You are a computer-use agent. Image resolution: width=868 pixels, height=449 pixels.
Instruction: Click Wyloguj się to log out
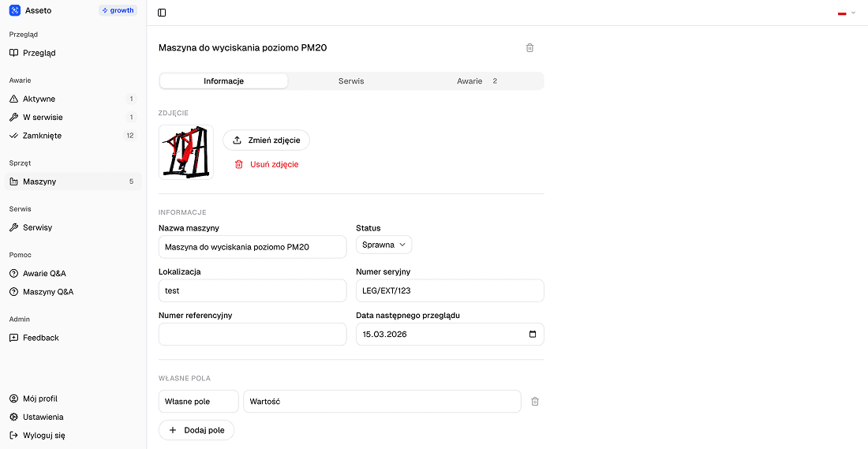click(x=43, y=435)
